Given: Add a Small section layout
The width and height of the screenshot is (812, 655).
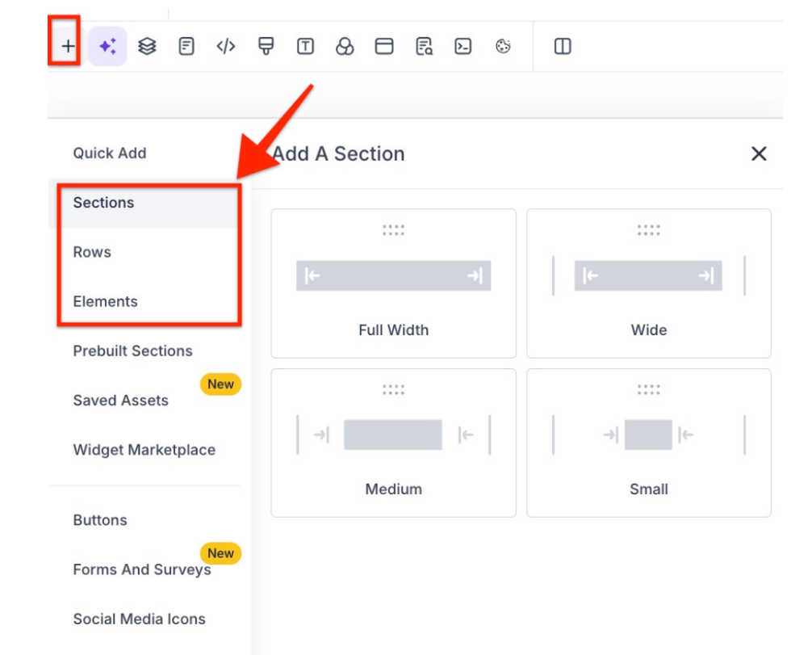Looking at the screenshot, I should pyautogui.click(x=648, y=443).
